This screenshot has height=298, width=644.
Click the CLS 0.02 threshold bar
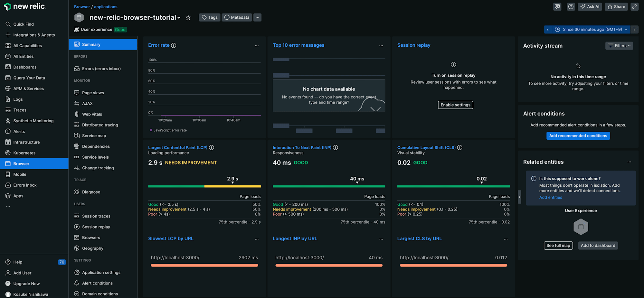click(x=453, y=186)
